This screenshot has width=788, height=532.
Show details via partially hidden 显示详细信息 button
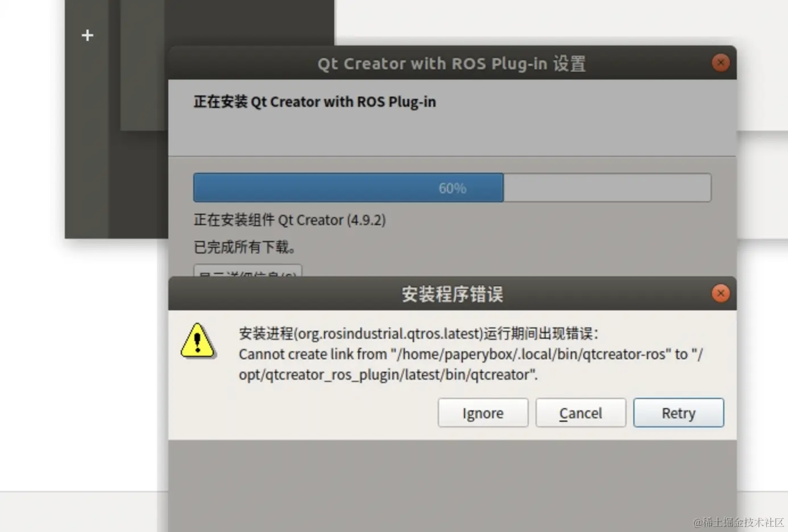[x=247, y=271]
